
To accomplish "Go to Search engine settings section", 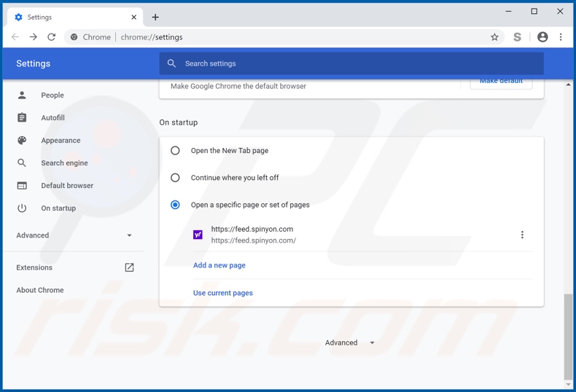I will tap(64, 163).
